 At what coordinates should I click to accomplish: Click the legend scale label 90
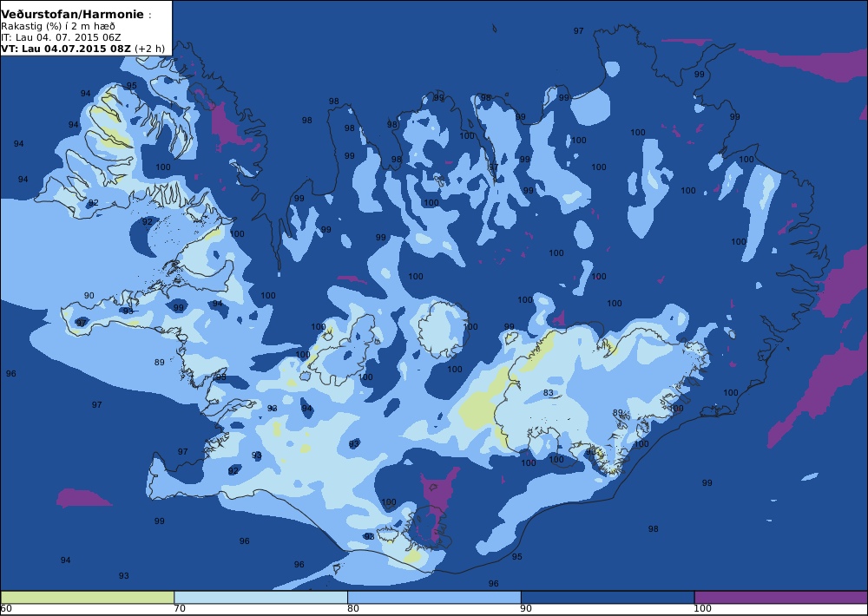[x=527, y=609]
